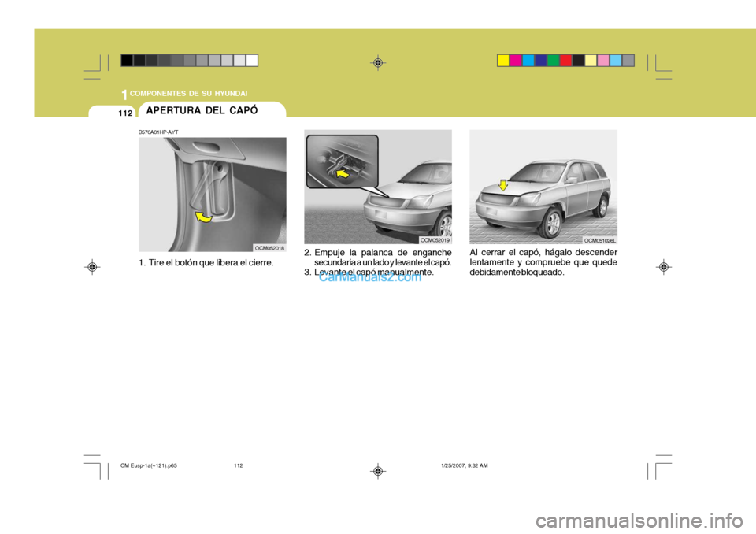Click the cyan swatch in the color bar

[528, 61]
